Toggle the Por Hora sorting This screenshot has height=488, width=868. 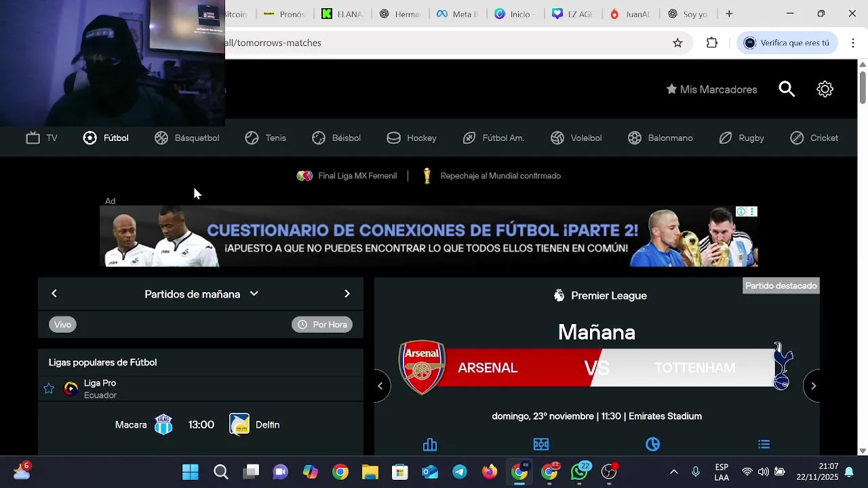pyautogui.click(x=322, y=325)
